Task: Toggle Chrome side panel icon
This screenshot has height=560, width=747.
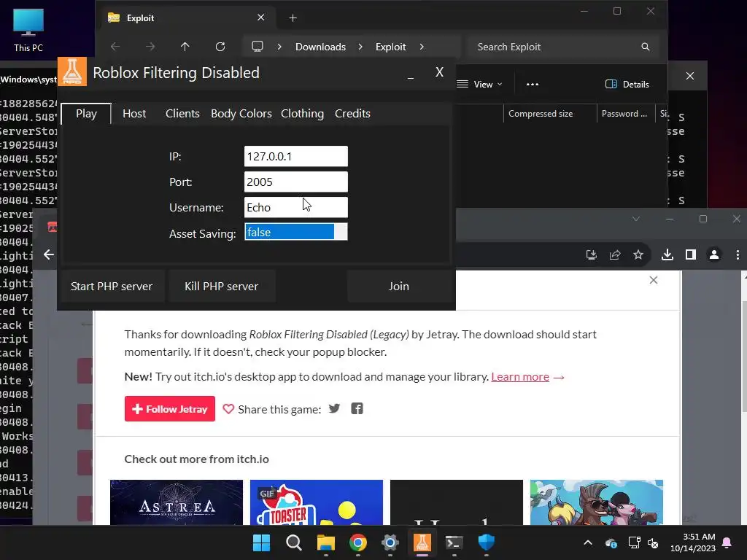Action: pyautogui.click(x=690, y=254)
